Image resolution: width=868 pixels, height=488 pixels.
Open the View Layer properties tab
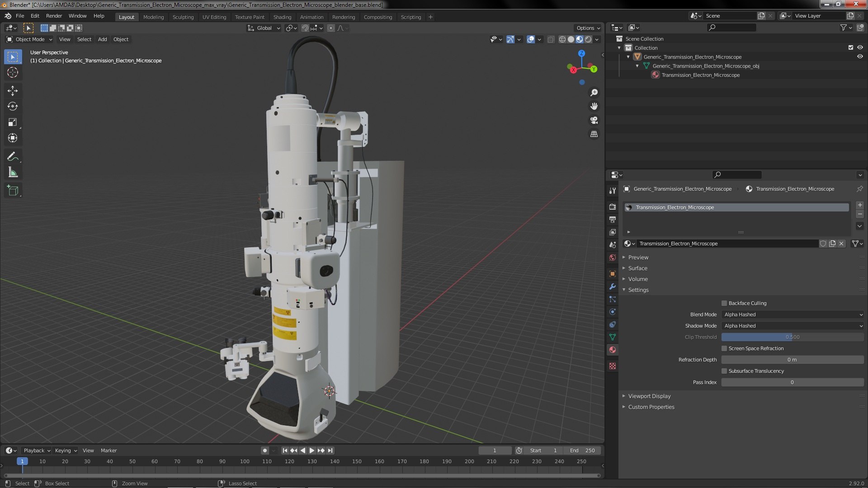pos(613,232)
